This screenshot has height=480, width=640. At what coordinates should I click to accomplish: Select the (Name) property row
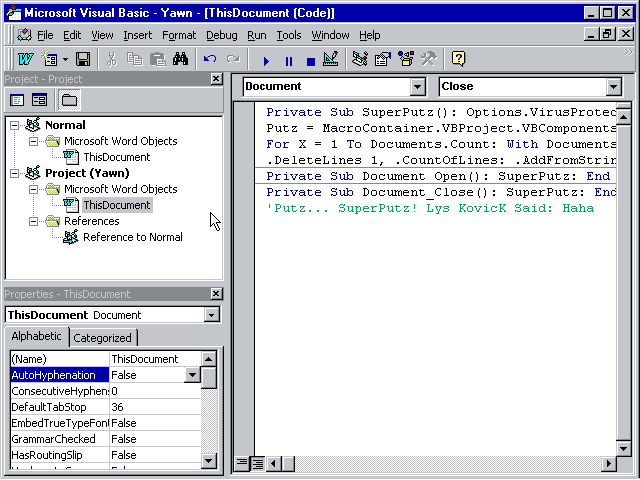click(x=106, y=359)
